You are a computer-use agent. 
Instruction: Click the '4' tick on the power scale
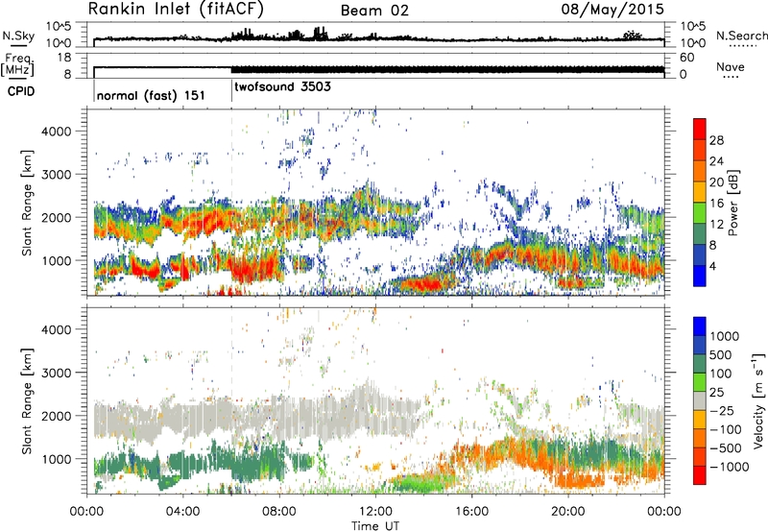[x=712, y=267]
